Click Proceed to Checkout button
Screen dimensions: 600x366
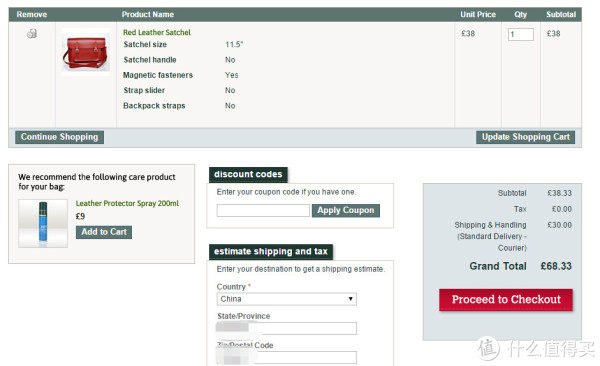(506, 299)
